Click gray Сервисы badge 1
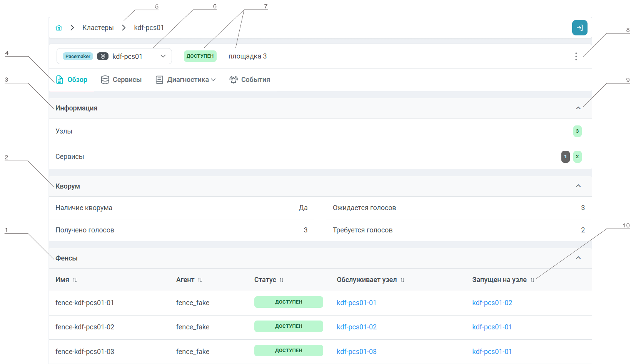The image size is (636, 364). (565, 157)
